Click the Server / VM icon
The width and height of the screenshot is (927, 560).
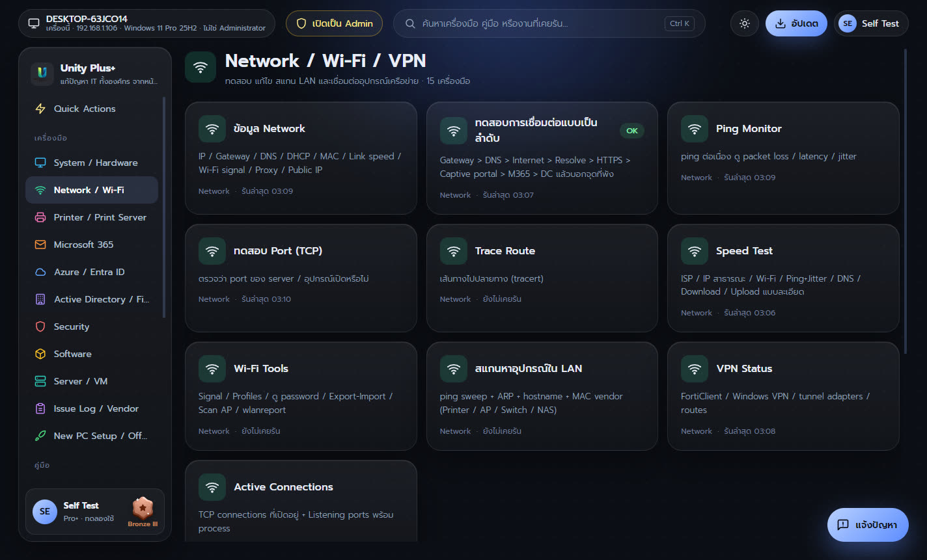40,381
